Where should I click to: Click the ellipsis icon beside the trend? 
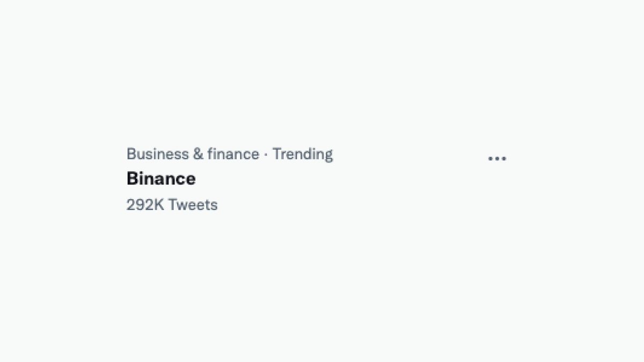click(x=497, y=158)
